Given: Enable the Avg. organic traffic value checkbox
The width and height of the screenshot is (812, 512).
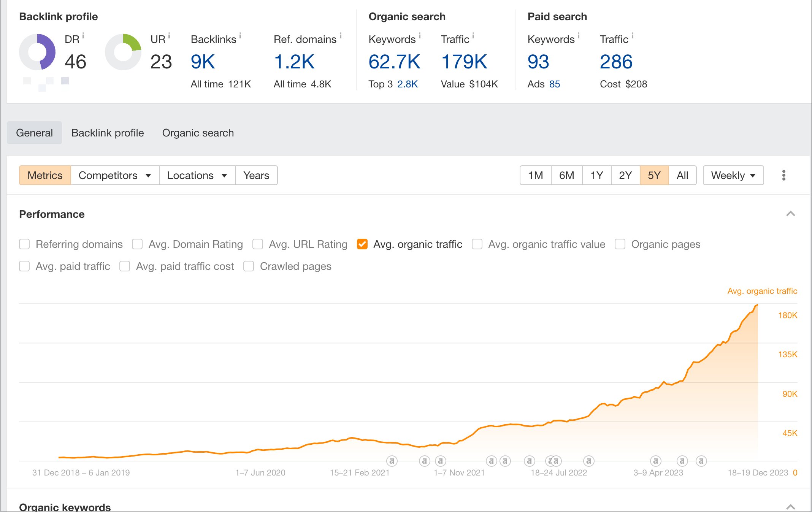Looking at the screenshot, I should pyautogui.click(x=477, y=244).
